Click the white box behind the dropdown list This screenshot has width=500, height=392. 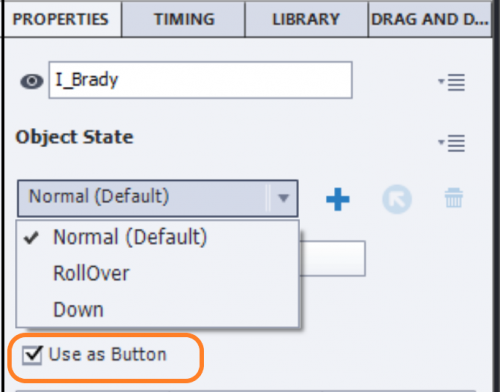click(332, 258)
